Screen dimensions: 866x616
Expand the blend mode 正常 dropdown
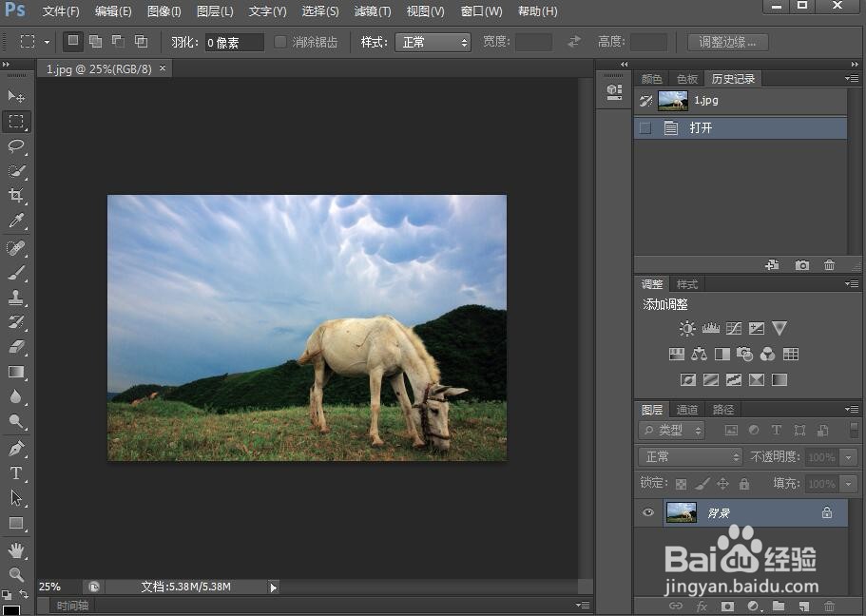coord(689,457)
